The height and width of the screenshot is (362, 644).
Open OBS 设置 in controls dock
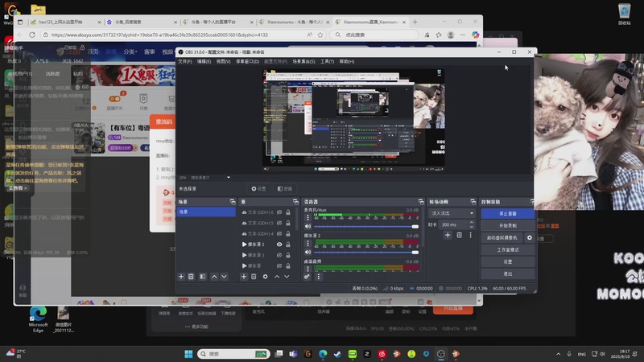(508, 262)
